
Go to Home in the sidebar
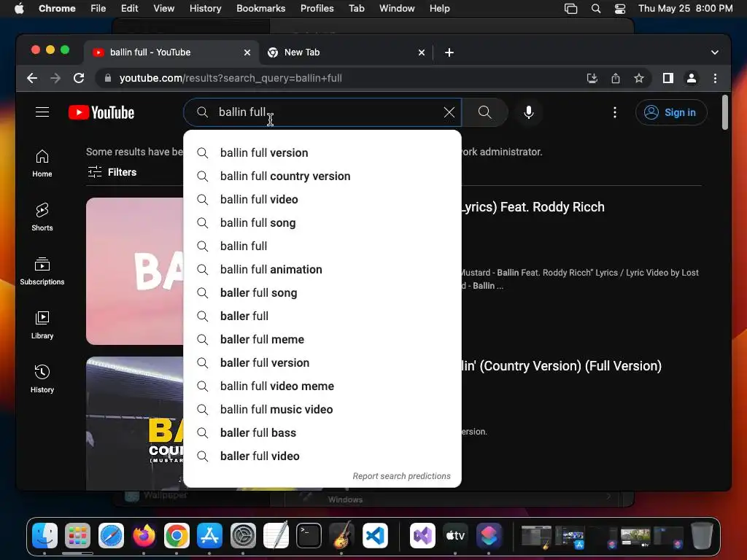click(42, 163)
